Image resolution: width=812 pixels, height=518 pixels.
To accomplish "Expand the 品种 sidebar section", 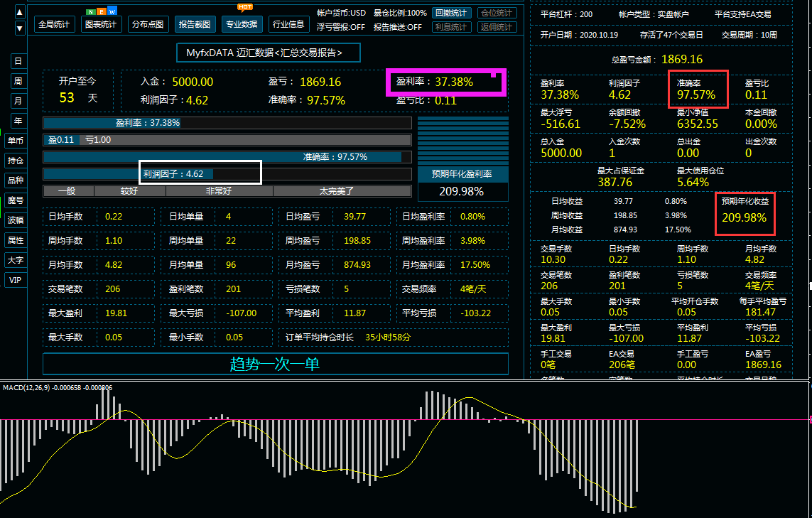I will pos(16,180).
